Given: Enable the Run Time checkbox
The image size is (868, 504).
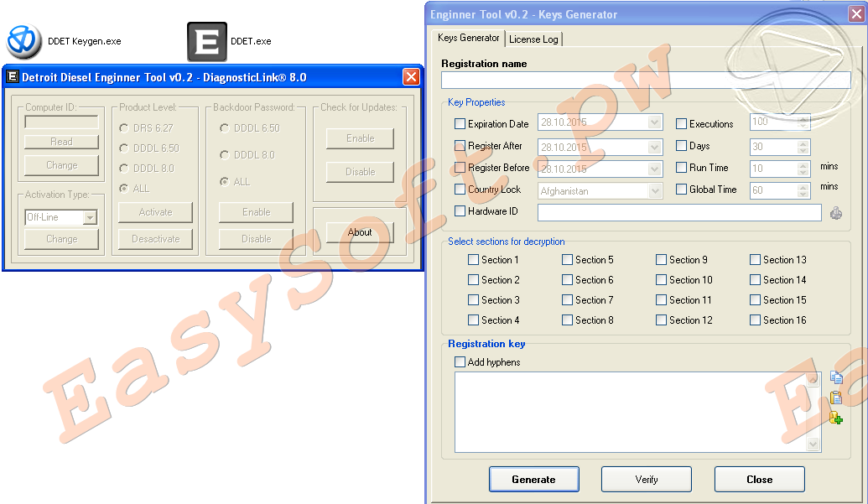Looking at the screenshot, I should (682, 167).
